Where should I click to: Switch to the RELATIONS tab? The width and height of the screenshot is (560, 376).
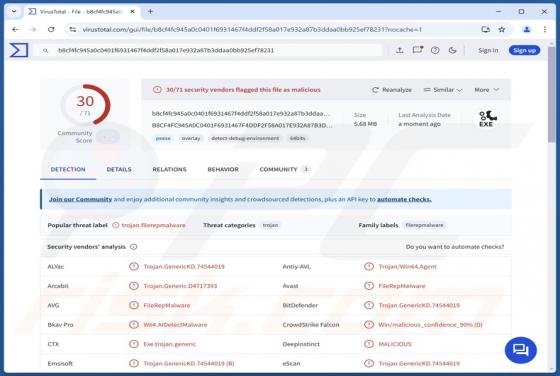point(169,169)
